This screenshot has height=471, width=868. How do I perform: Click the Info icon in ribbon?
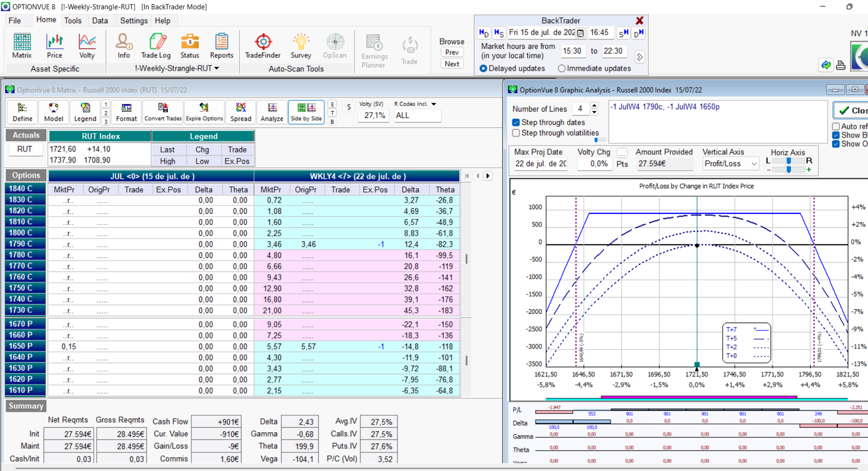click(124, 46)
